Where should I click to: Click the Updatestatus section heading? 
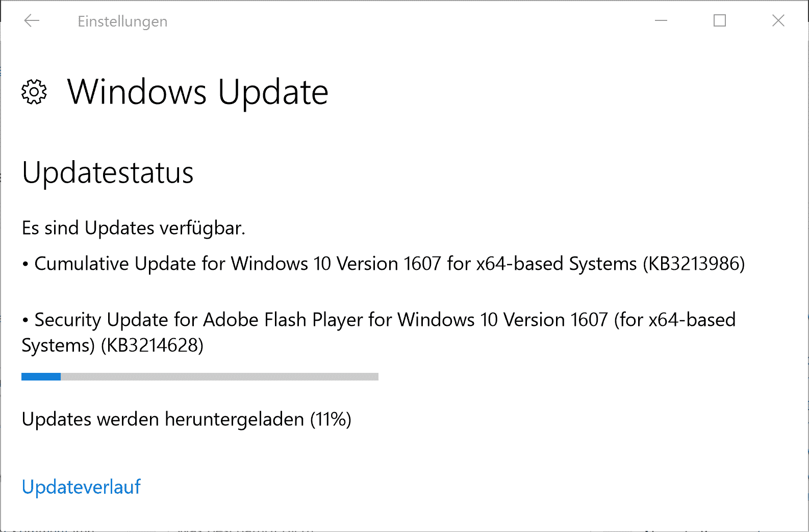click(x=108, y=172)
